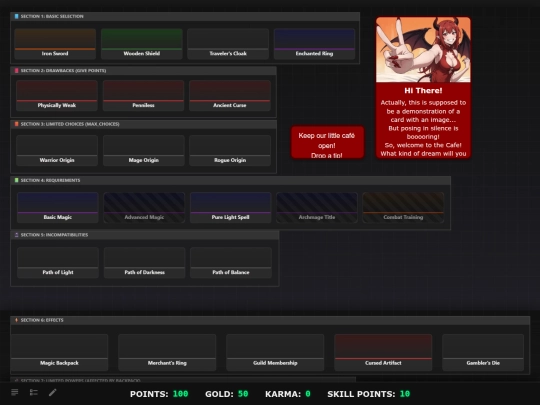Viewport: 540px width, 405px height.
Task: Choose Path of Light
Action: coord(58,262)
